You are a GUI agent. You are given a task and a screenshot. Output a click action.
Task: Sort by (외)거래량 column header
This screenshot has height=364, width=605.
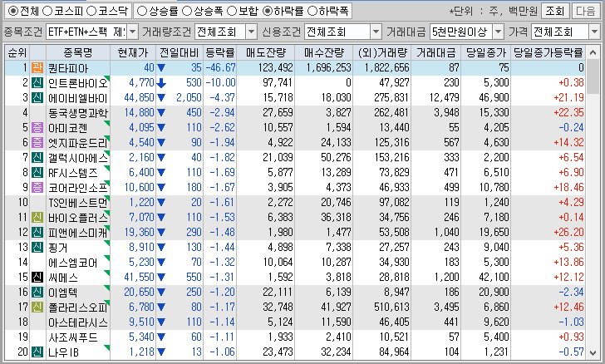tap(381, 52)
